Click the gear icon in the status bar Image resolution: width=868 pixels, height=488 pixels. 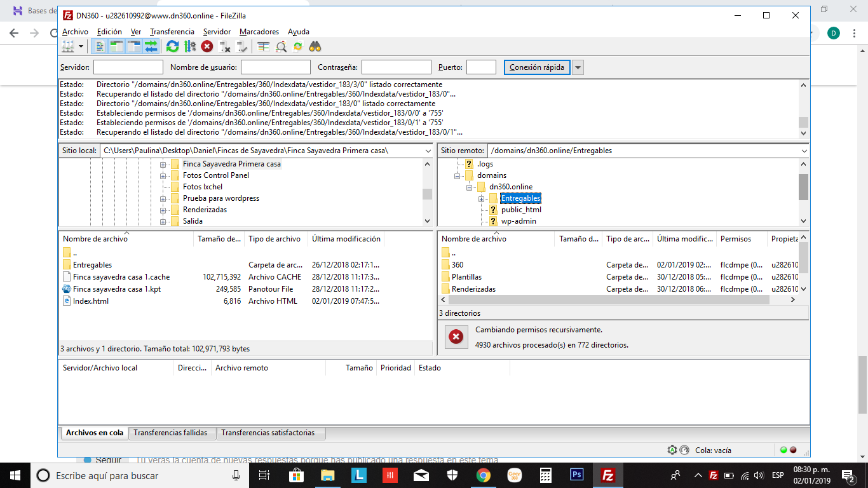tap(672, 450)
